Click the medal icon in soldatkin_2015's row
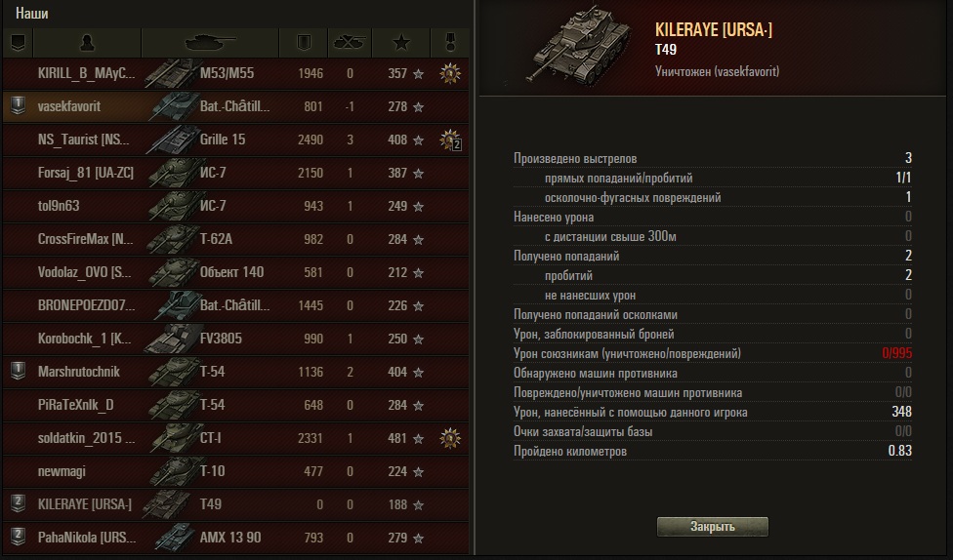 coord(449,438)
